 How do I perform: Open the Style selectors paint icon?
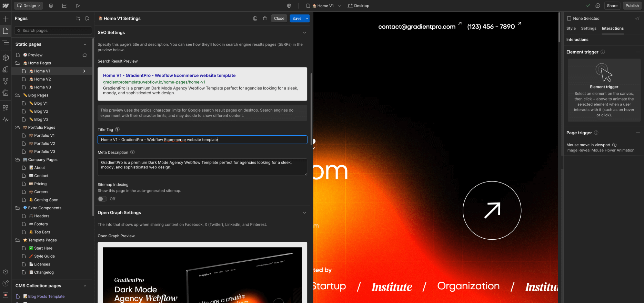click(6, 70)
